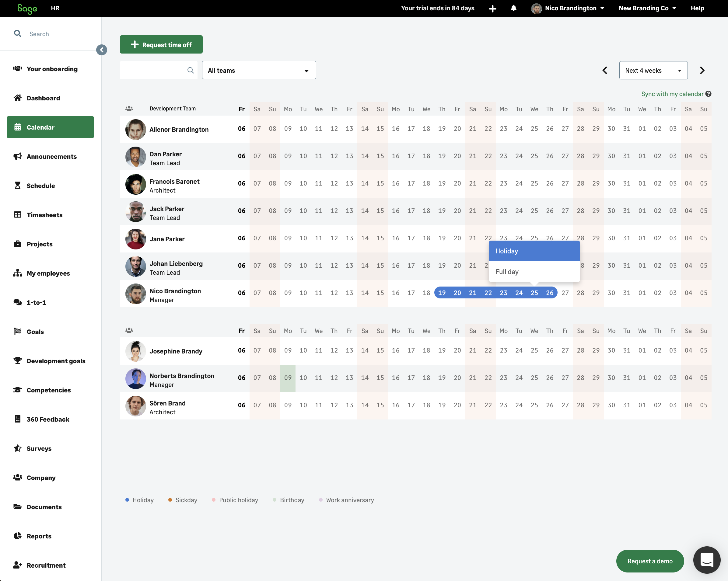This screenshot has height=581, width=728.
Task: Click Francois Baronet's name
Action: point(174,182)
